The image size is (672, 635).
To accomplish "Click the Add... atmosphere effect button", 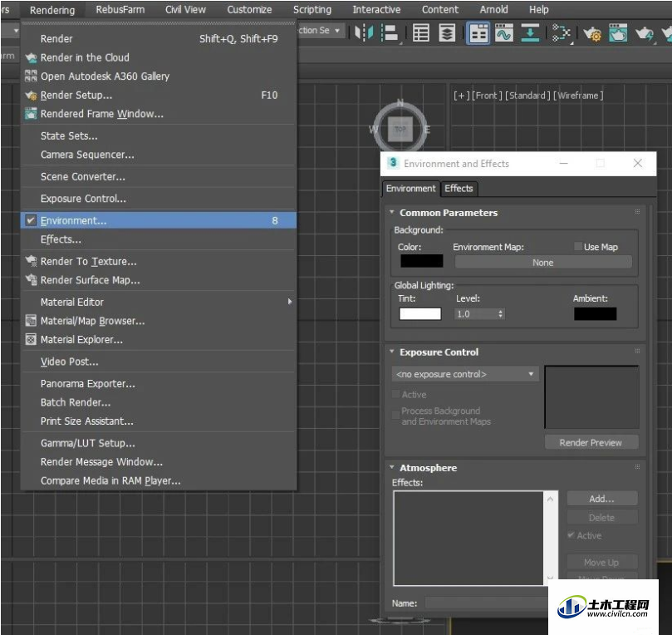I will (601, 499).
